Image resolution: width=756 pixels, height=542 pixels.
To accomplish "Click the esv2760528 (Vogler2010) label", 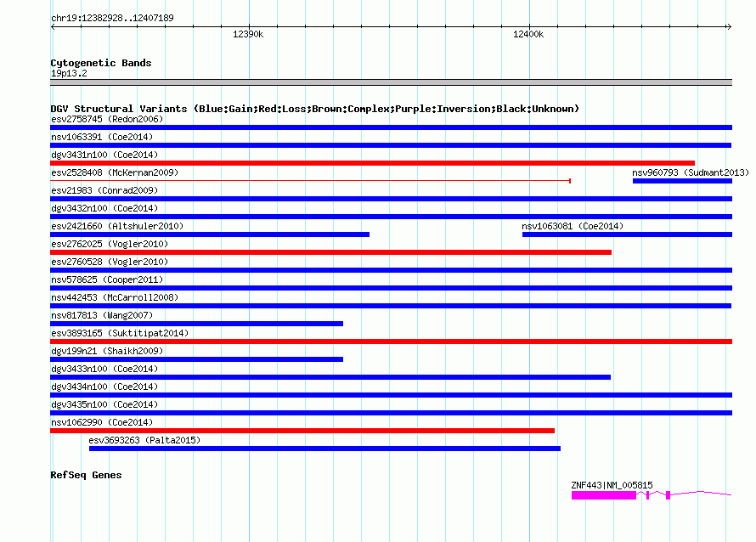I will coord(110,262).
